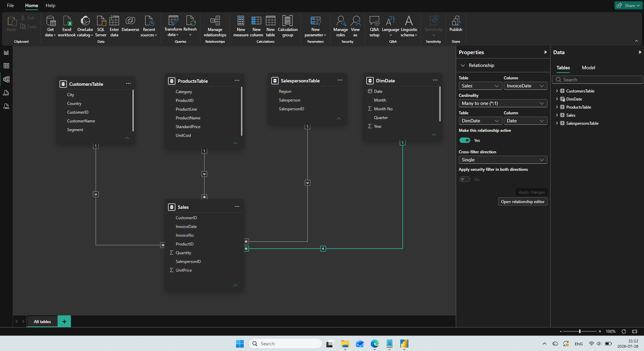Click the taskbar Search box

pyautogui.click(x=285, y=344)
